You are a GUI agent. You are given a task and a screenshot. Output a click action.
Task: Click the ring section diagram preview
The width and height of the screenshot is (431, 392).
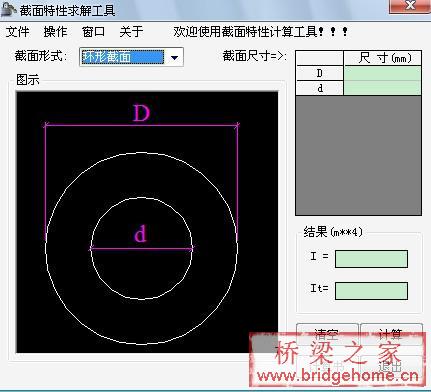(147, 222)
